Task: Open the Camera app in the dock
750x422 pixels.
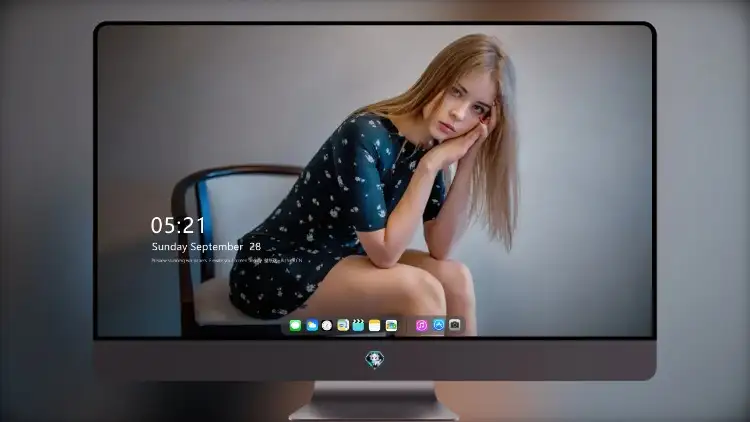Action: [x=455, y=325]
